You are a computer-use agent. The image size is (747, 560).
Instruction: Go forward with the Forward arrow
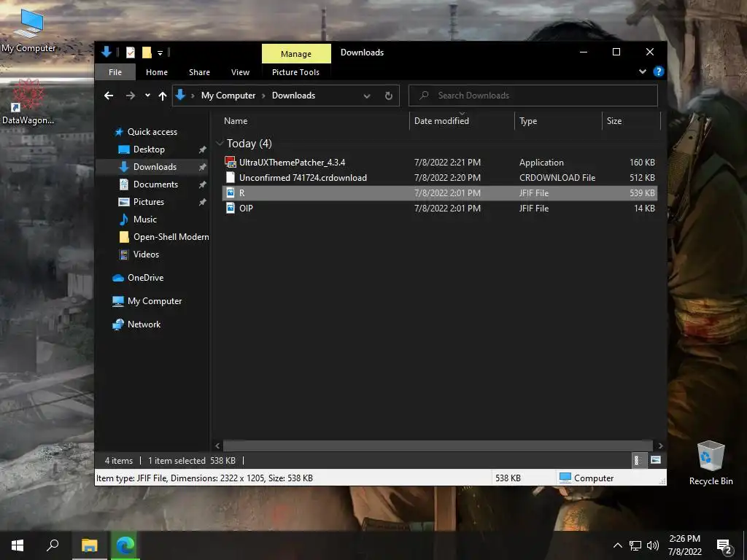130,96
